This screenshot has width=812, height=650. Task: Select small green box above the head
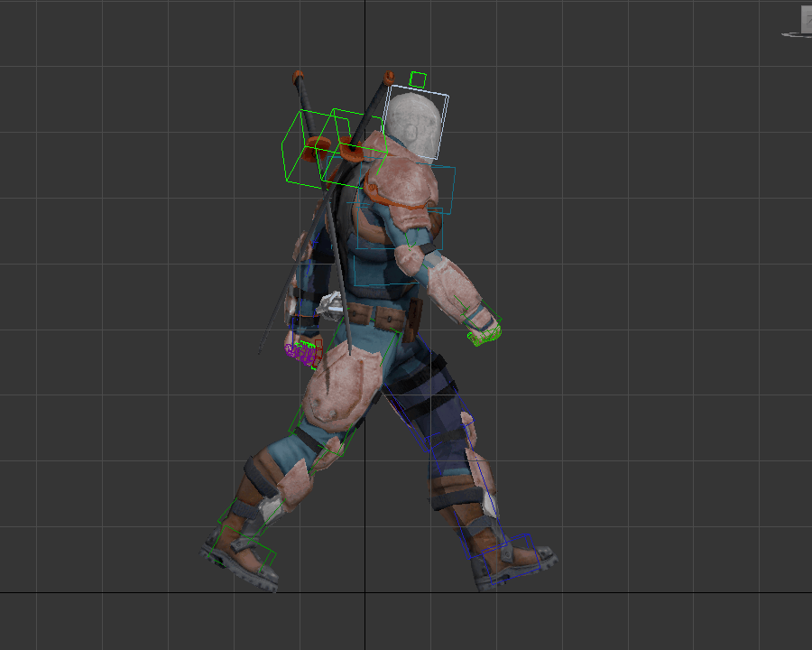418,79
